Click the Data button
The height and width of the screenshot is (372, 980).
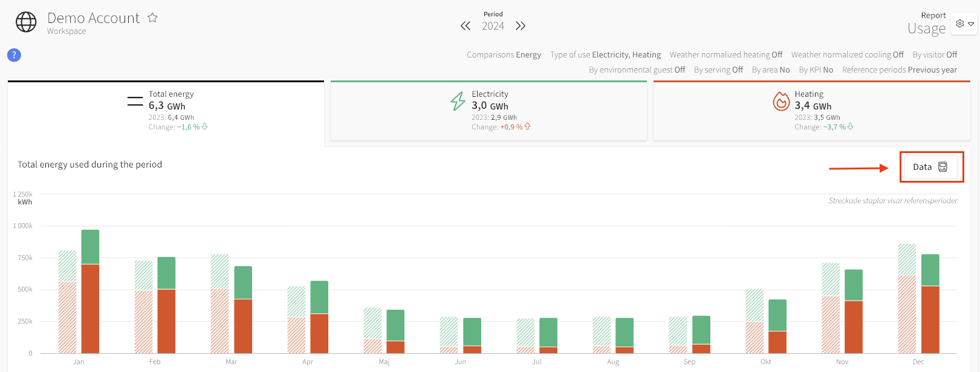click(x=930, y=167)
